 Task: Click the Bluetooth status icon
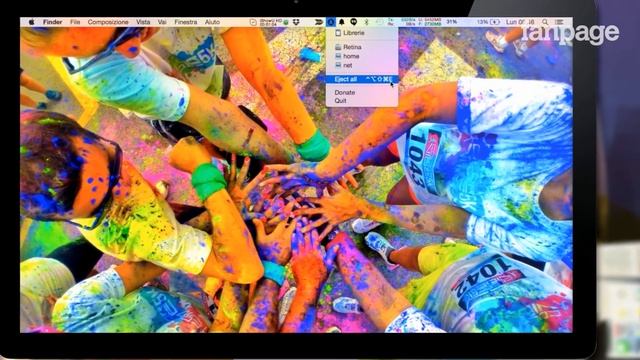366,22
